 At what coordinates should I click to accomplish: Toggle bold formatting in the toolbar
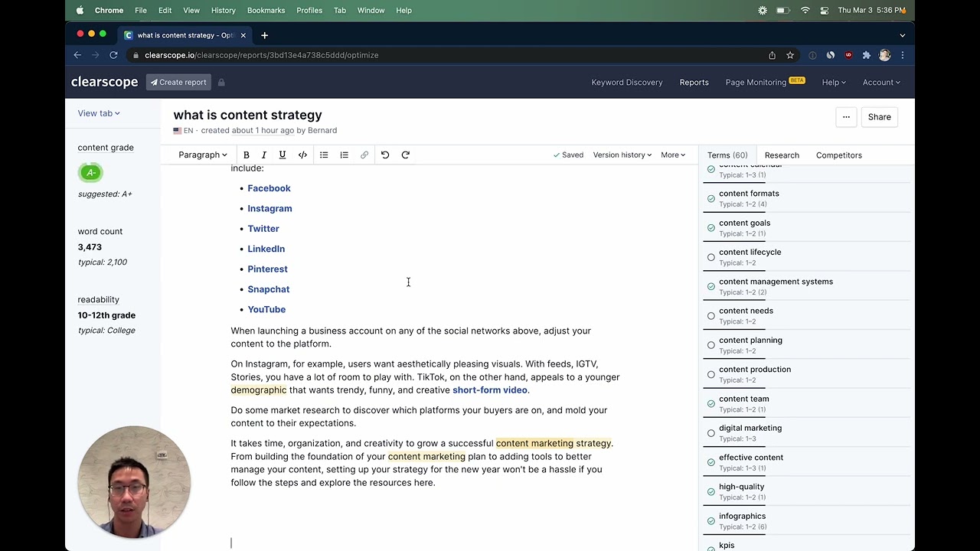point(246,155)
